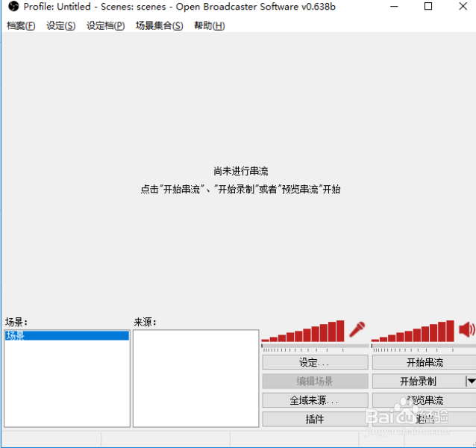Mute the microphone via its red icon
This screenshot has height=448, width=476.
tap(357, 329)
